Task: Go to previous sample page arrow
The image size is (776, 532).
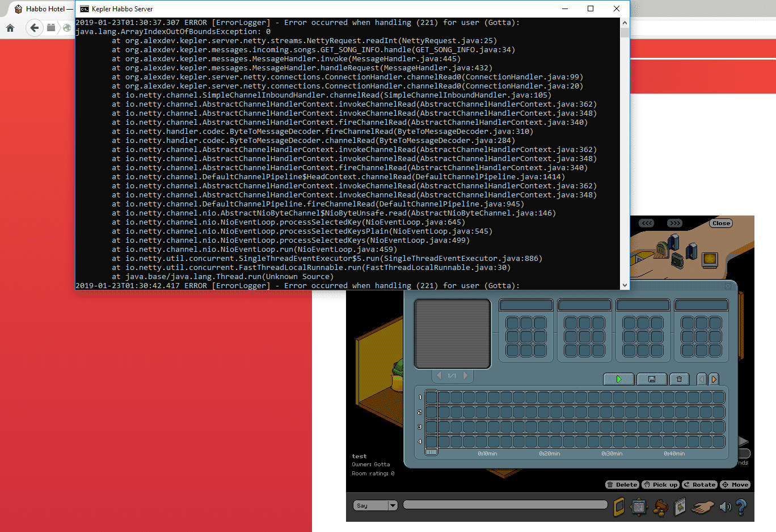Action: coord(439,375)
